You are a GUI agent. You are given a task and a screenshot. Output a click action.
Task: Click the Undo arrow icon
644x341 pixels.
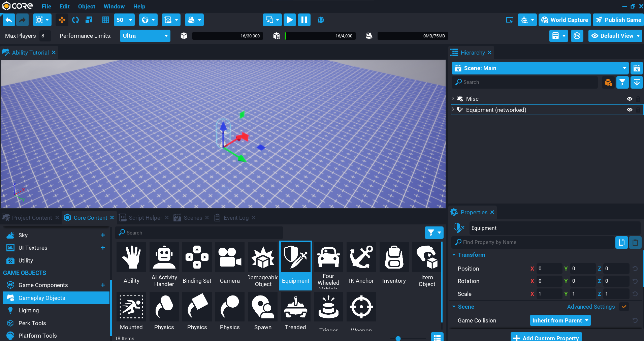9,20
